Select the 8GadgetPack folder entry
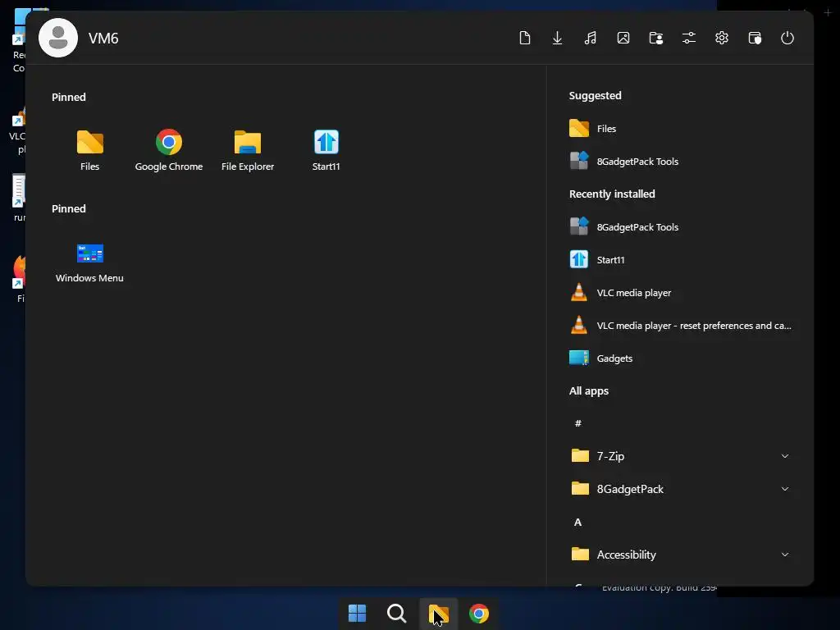 [x=680, y=489]
